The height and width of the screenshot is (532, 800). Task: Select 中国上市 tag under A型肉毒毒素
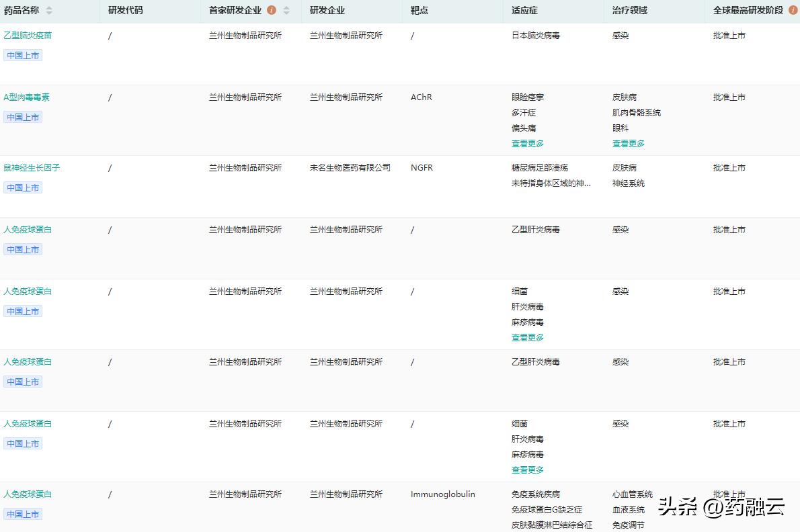[x=23, y=117]
